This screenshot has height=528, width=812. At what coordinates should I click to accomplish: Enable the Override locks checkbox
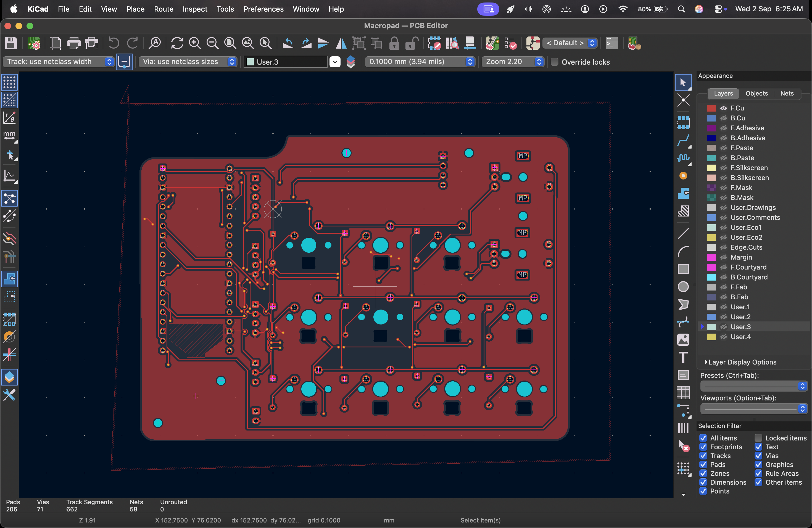[x=555, y=62]
